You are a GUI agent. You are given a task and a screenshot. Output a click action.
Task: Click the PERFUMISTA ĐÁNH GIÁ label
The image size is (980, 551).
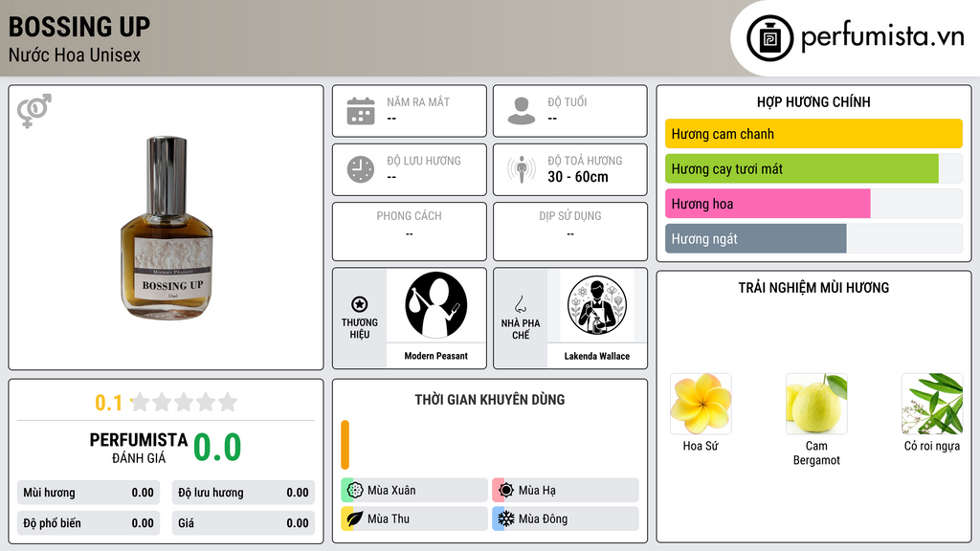click(x=139, y=448)
